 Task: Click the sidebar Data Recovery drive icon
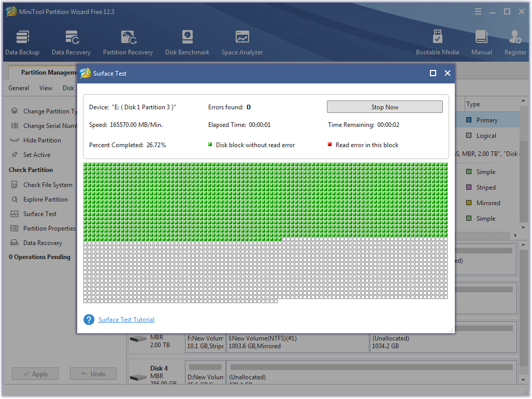15,243
